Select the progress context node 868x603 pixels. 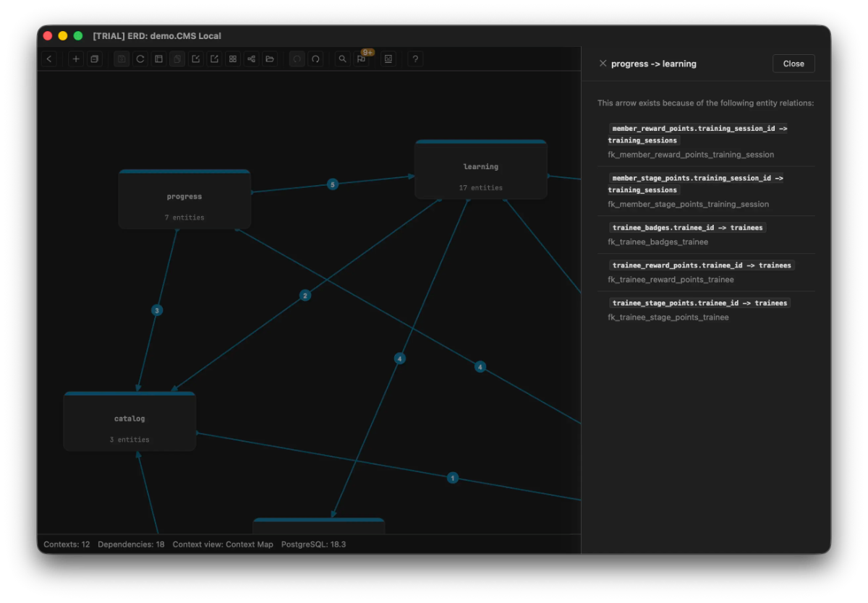(184, 200)
